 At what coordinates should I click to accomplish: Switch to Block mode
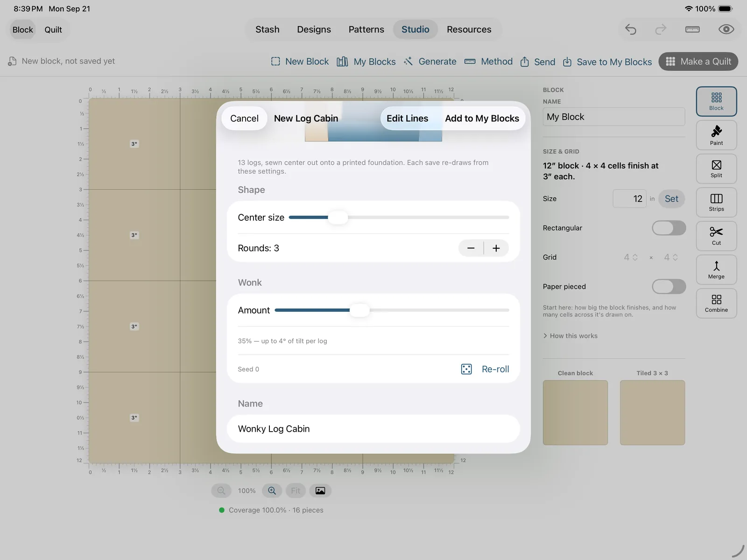pos(23,30)
